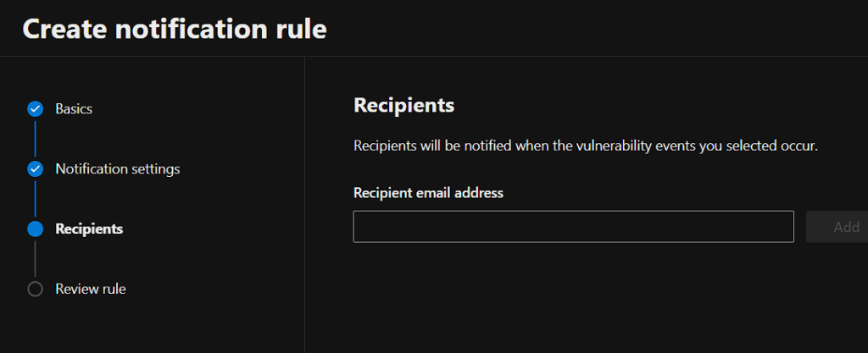Click the Create notification rule page title

[x=174, y=28]
